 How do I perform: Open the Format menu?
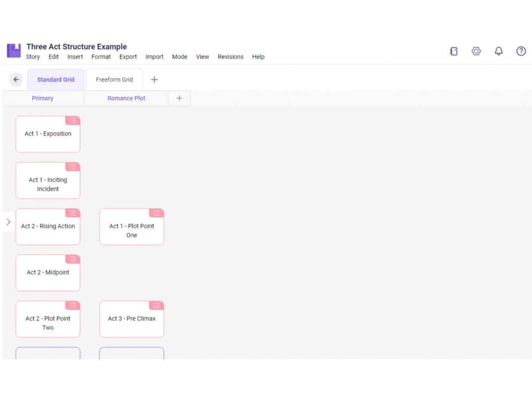(101, 57)
